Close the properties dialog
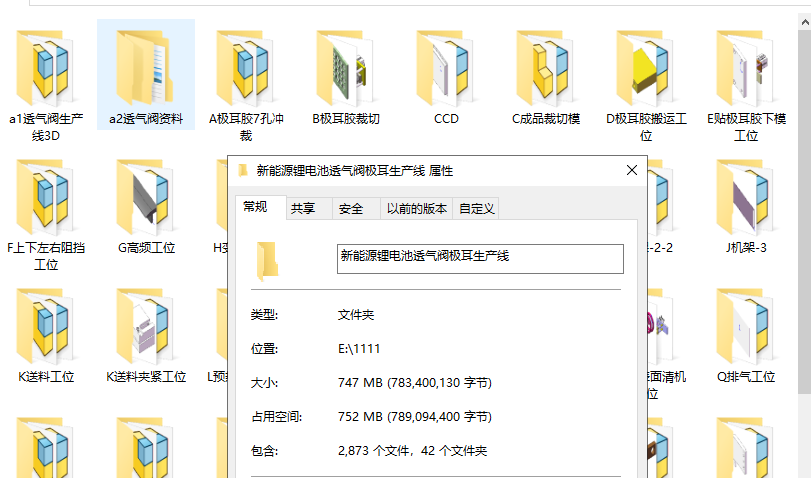The image size is (811, 478). pyautogui.click(x=632, y=170)
